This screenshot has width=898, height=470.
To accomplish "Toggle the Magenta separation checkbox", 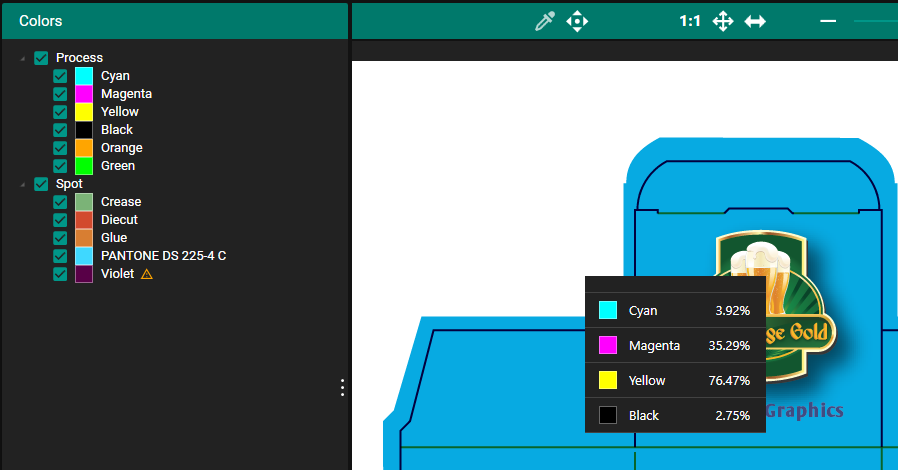I will coord(60,94).
